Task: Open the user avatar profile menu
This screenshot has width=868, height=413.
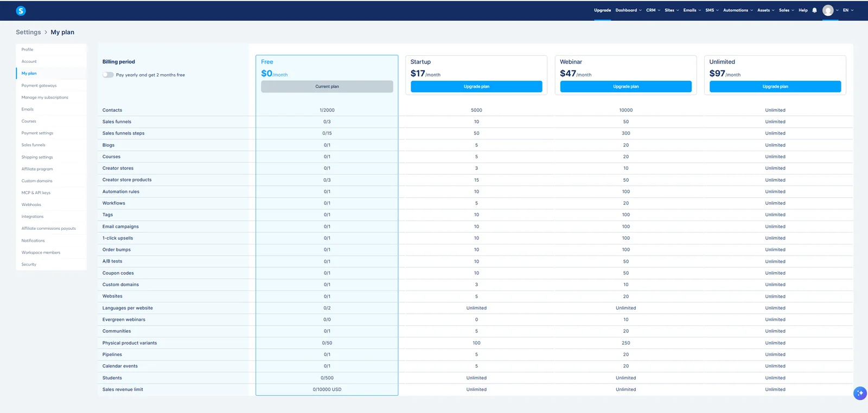Action: [x=828, y=10]
